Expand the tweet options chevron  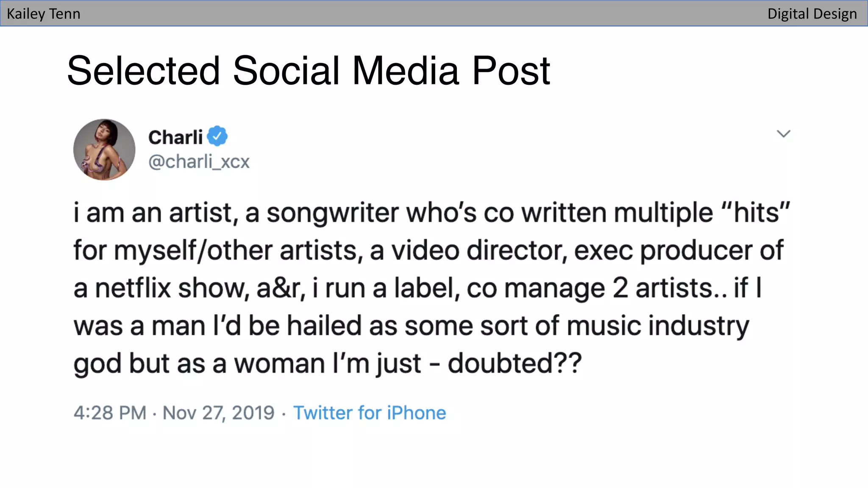pyautogui.click(x=783, y=134)
